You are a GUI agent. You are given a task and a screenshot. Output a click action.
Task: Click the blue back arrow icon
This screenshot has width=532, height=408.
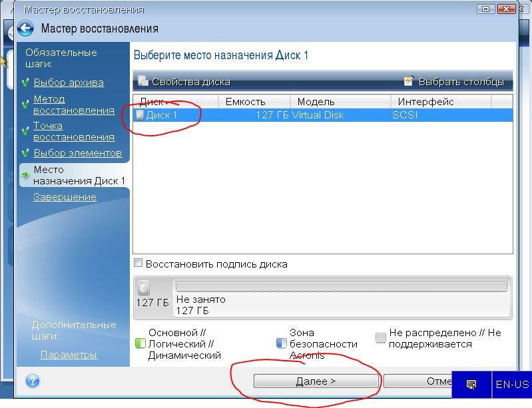25,29
